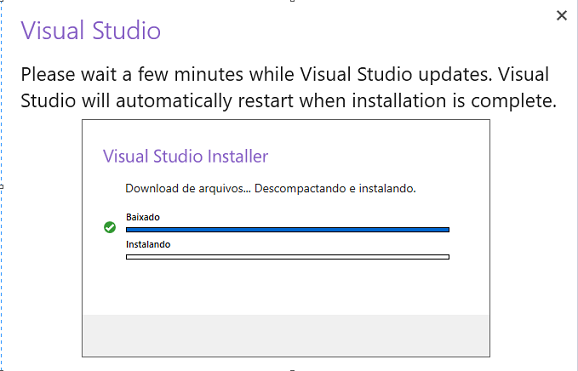Viewport: 578px width, 371px height.
Task: Click the empty Instalando progress bar
Action: 288,257
